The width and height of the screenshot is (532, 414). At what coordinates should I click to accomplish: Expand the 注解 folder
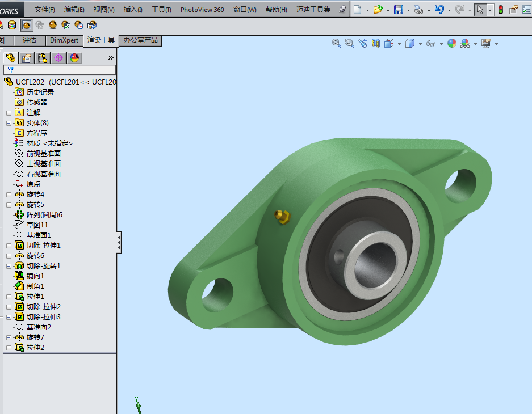coord(9,113)
